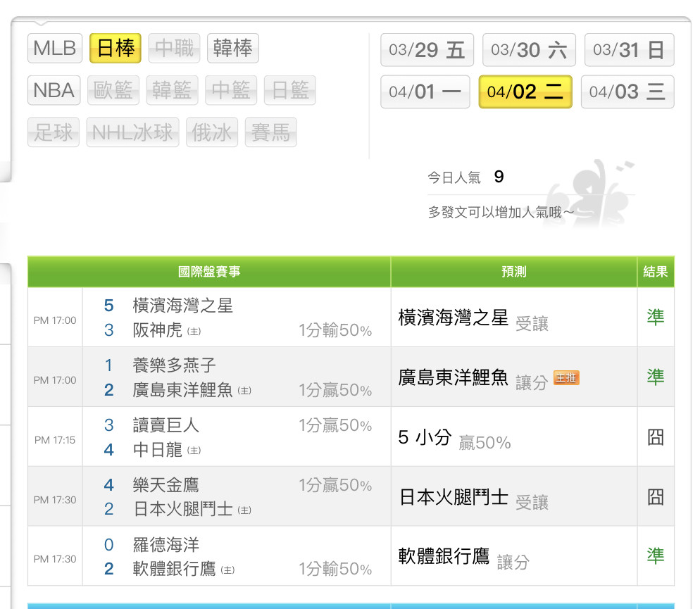The width and height of the screenshot is (700, 609).
Task: Choose the NBA league tab
Action: pos(54,90)
